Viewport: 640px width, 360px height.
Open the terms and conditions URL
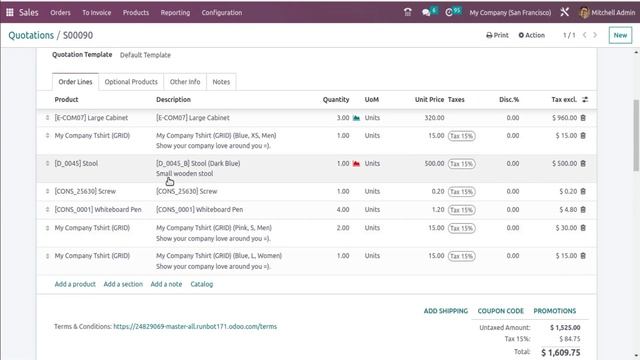(195, 327)
